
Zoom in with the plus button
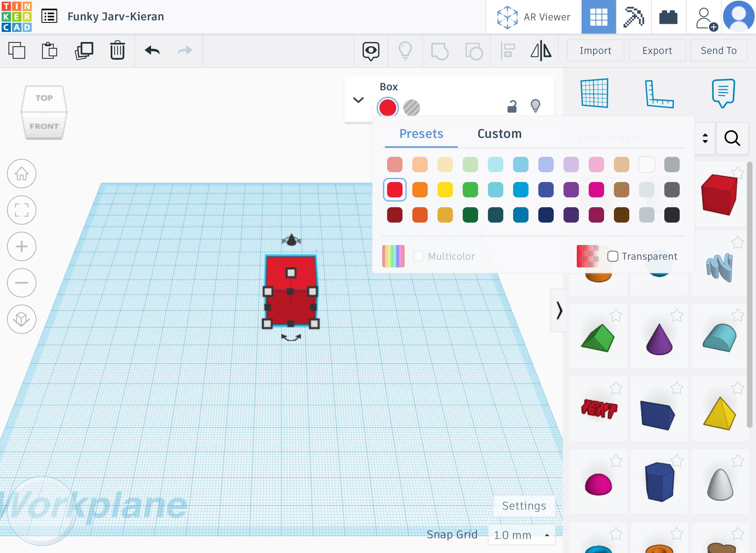22,246
